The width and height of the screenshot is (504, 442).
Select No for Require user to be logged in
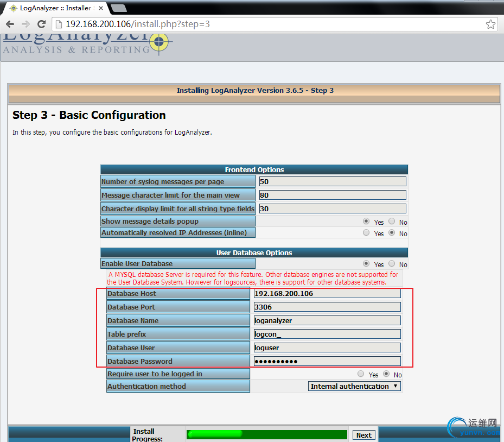(386, 374)
